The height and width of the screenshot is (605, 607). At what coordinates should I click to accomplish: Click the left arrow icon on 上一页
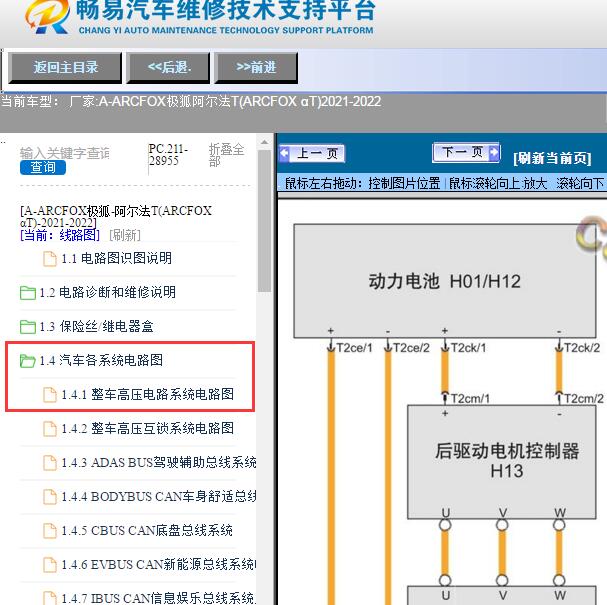click(x=285, y=153)
